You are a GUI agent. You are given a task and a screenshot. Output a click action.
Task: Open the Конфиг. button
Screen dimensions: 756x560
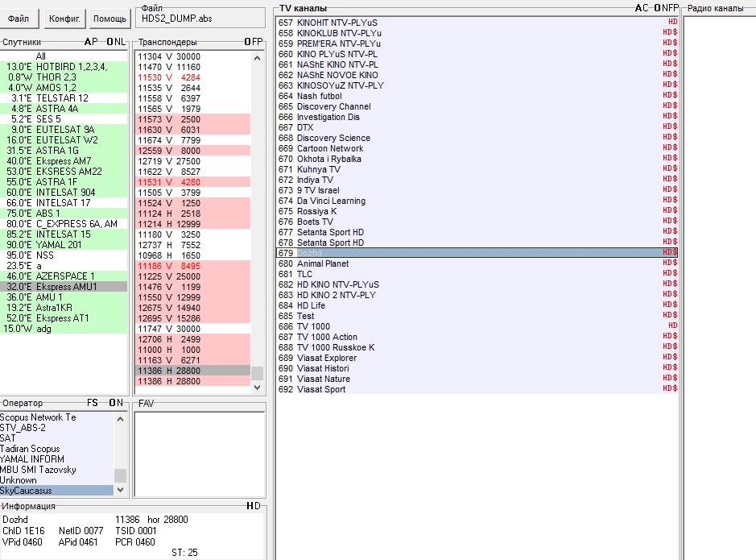point(64,19)
